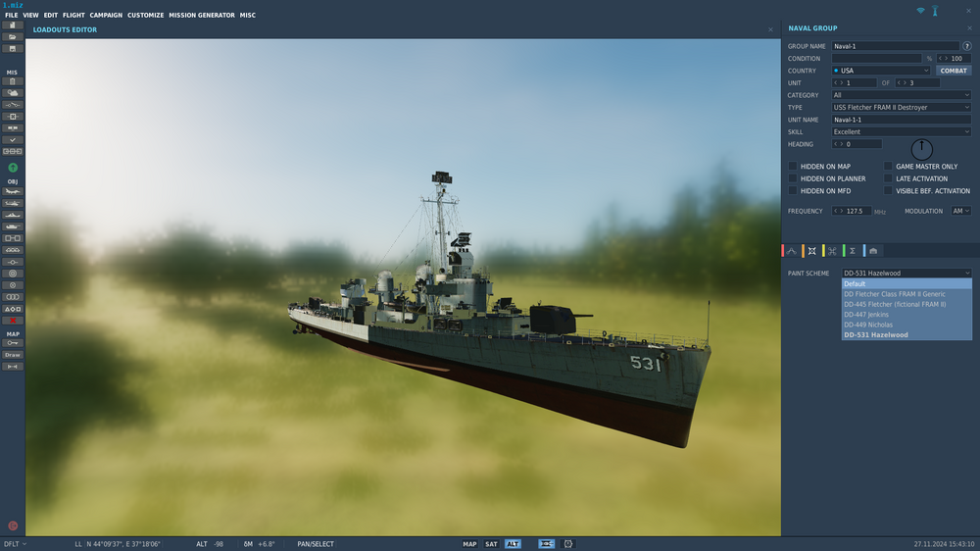Collapse the Paint Scheme dropdown
Screen dimensions: 980x551
tap(906, 273)
